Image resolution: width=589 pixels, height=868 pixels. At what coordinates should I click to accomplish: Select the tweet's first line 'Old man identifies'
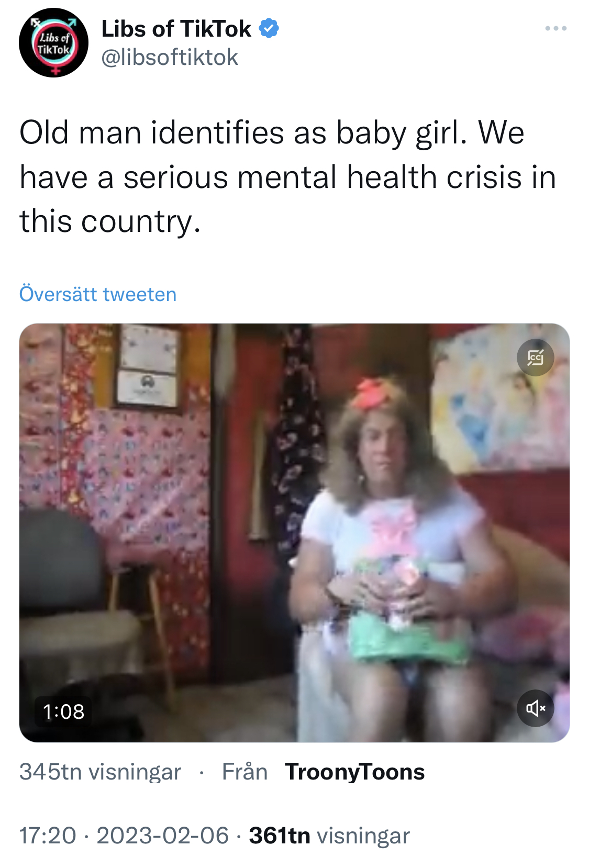point(152,132)
